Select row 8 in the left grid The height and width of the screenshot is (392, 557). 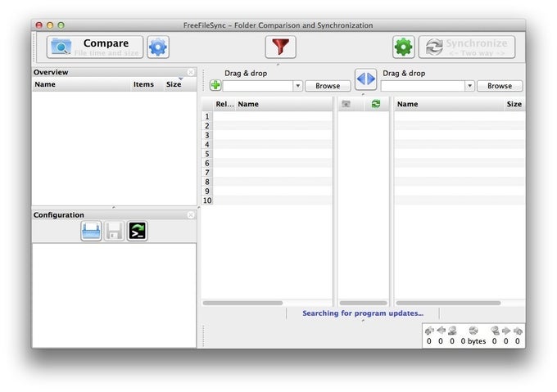267,182
